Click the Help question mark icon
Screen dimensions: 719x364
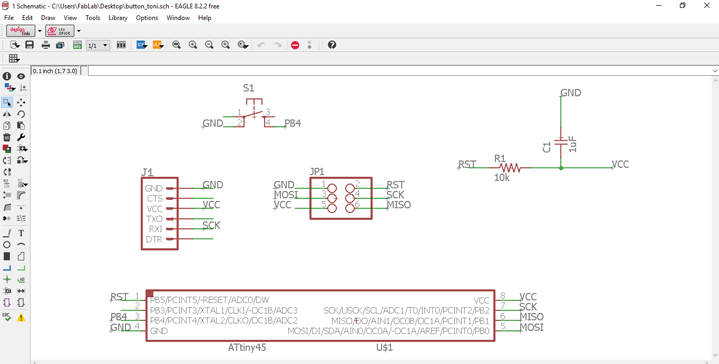click(x=332, y=45)
